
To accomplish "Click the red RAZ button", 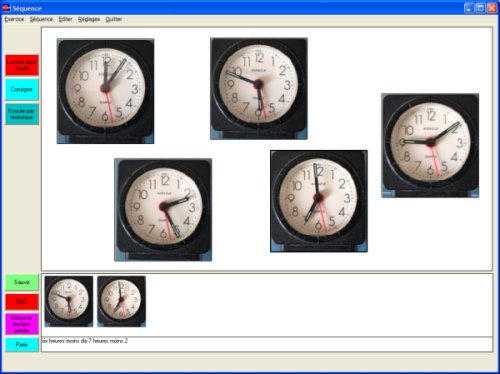I will (x=22, y=302).
